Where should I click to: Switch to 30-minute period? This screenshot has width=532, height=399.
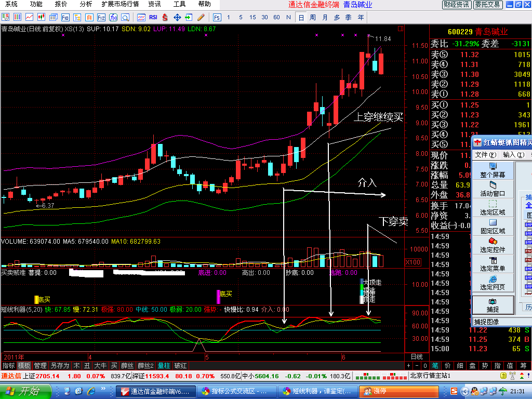(264, 17)
